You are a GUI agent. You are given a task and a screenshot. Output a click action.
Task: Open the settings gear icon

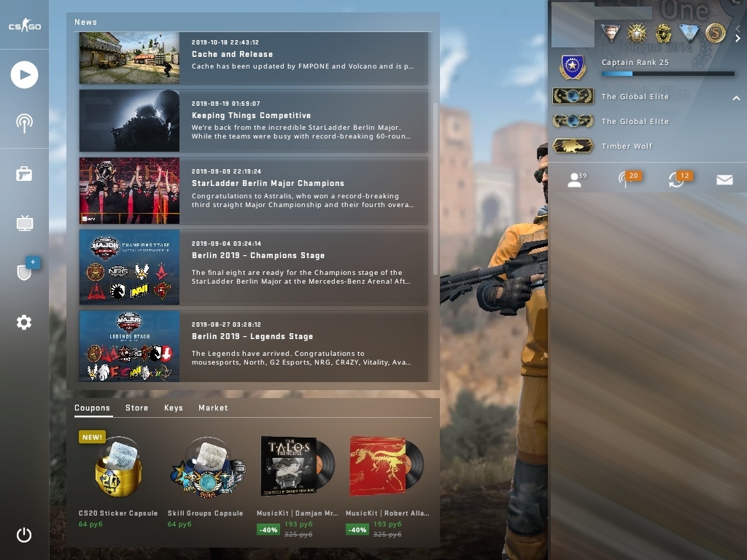click(x=24, y=322)
